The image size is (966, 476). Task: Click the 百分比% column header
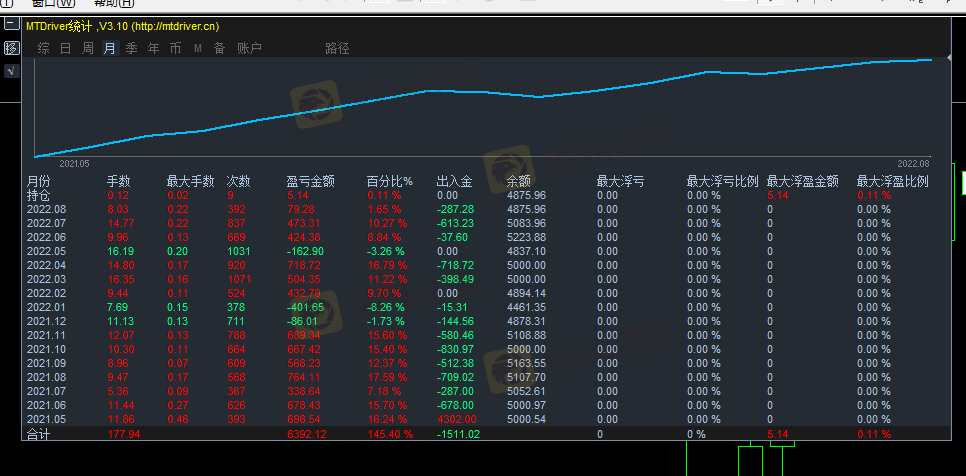click(389, 182)
